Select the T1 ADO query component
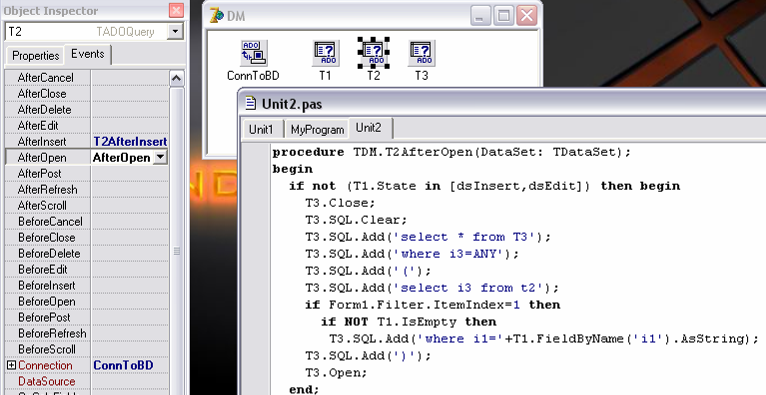 325,53
